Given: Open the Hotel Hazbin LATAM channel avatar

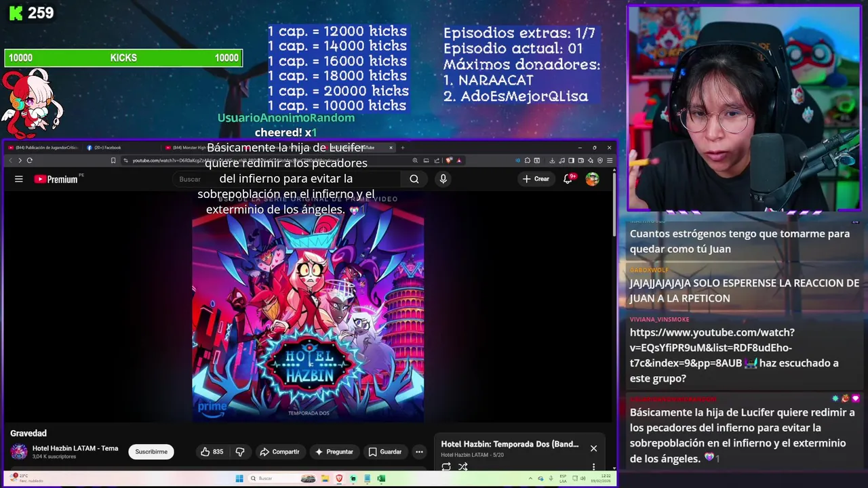Looking at the screenshot, I should [19, 451].
